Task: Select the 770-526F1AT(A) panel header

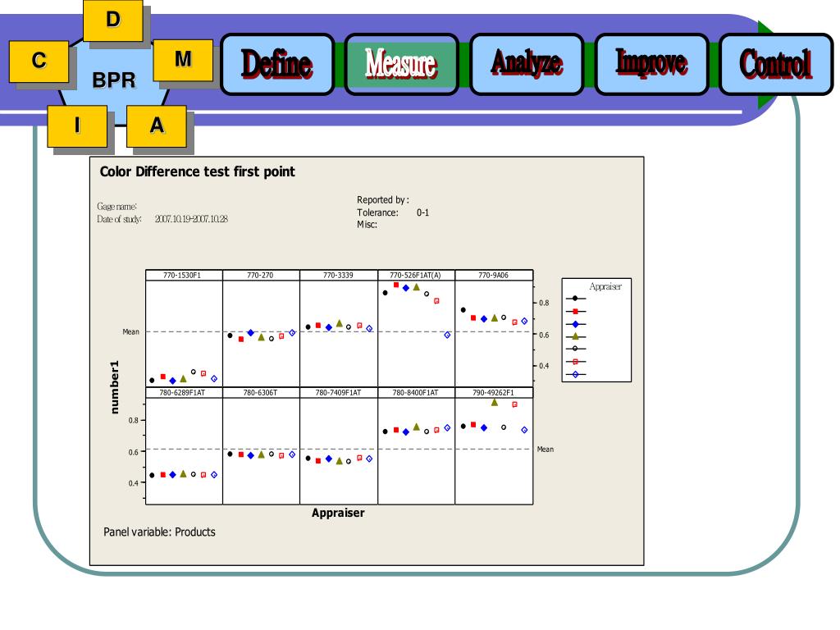Action: [416, 276]
